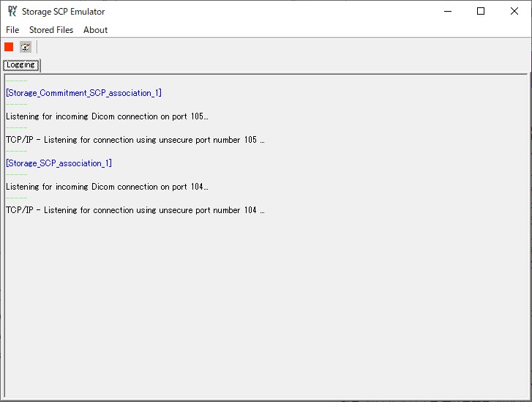Minimize the Storage SCP Emulator window

(x=447, y=11)
